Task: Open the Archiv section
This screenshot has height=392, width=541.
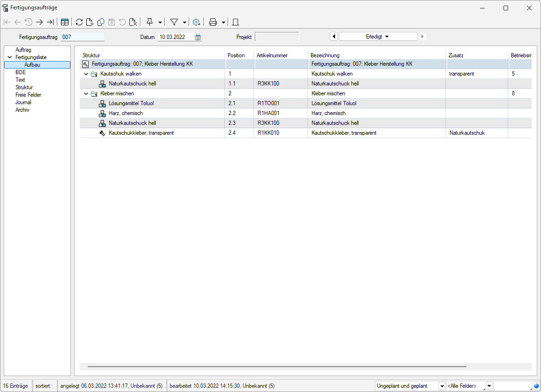Action: coord(22,110)
